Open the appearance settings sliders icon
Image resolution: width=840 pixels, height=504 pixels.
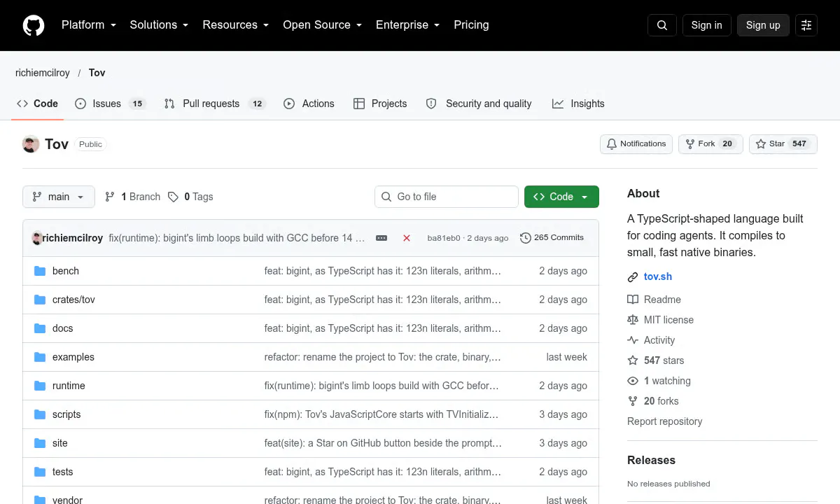tap(806, 25)
